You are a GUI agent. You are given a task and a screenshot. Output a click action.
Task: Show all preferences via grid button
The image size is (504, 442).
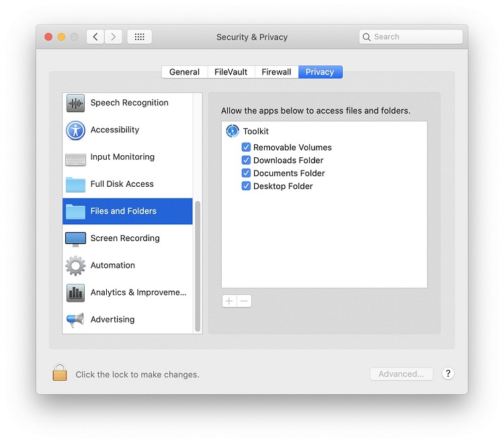(140, 37)
